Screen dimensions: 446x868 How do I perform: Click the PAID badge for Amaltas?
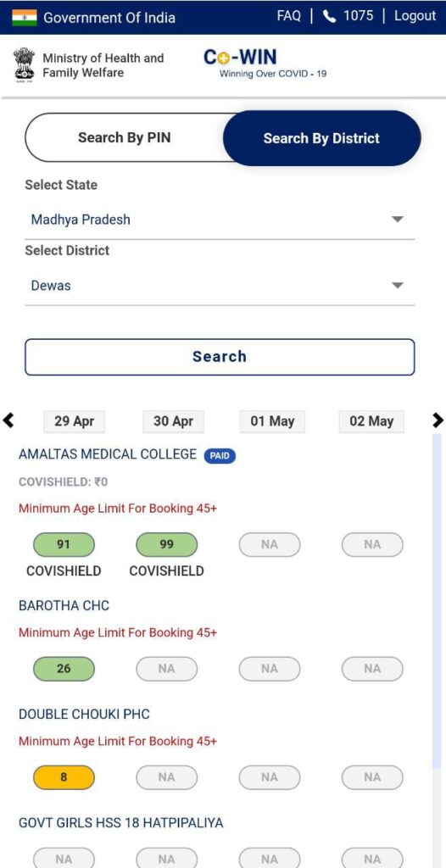220,456
